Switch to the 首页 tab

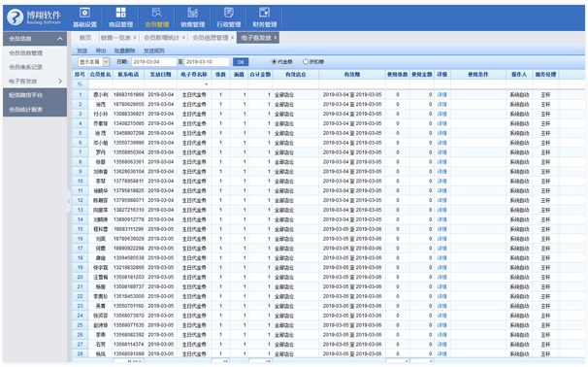(x=85, y=38)
